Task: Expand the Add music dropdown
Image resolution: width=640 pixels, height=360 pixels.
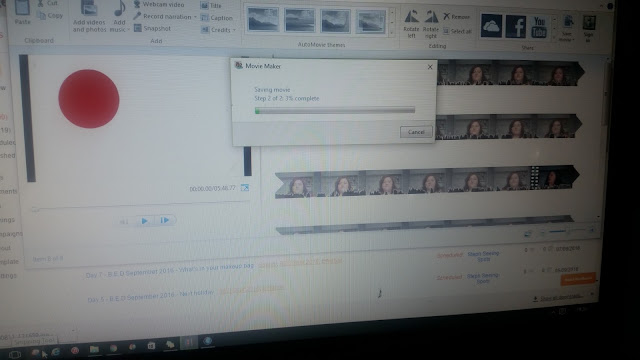Action: pos(128,30)
